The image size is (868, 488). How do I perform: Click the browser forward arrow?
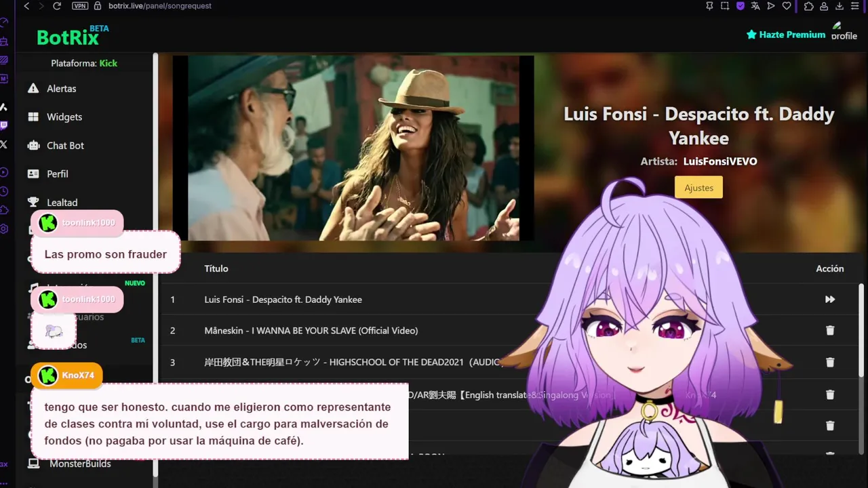tap(41, 6)
